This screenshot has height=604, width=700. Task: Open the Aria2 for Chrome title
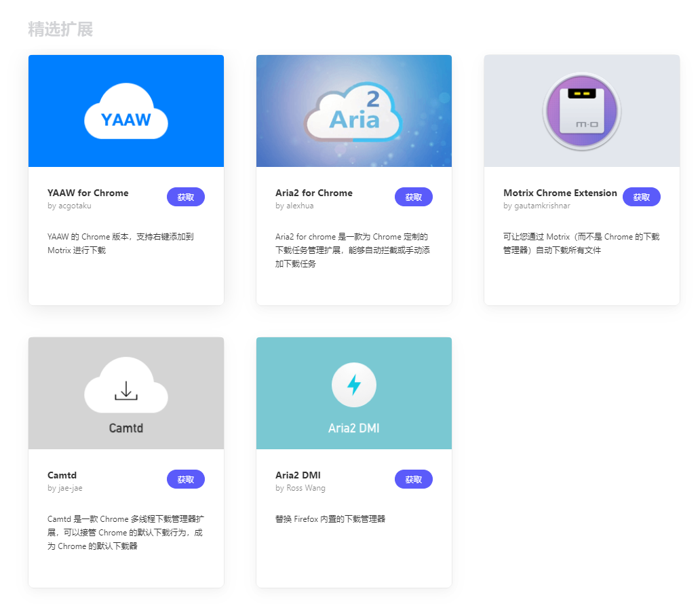click(x=314, y=193)
